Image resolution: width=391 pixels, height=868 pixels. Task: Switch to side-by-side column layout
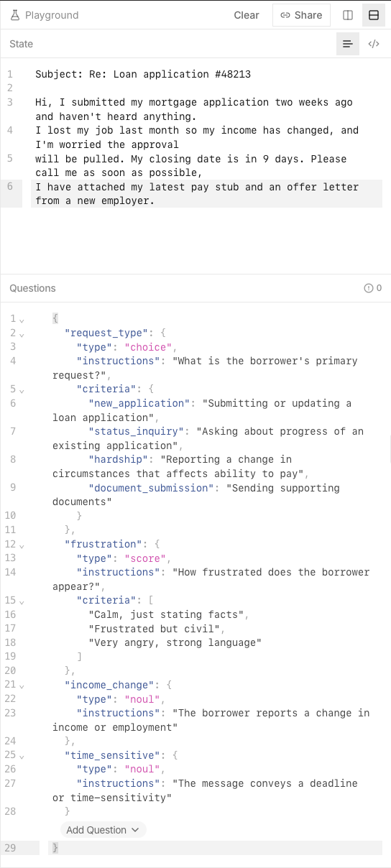click(348, 15)
